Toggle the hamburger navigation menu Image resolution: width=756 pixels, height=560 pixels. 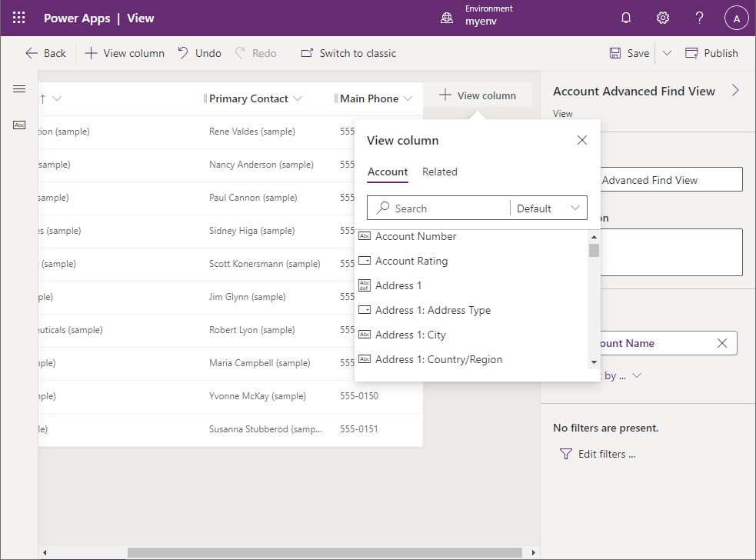click(x=19, y=88)
